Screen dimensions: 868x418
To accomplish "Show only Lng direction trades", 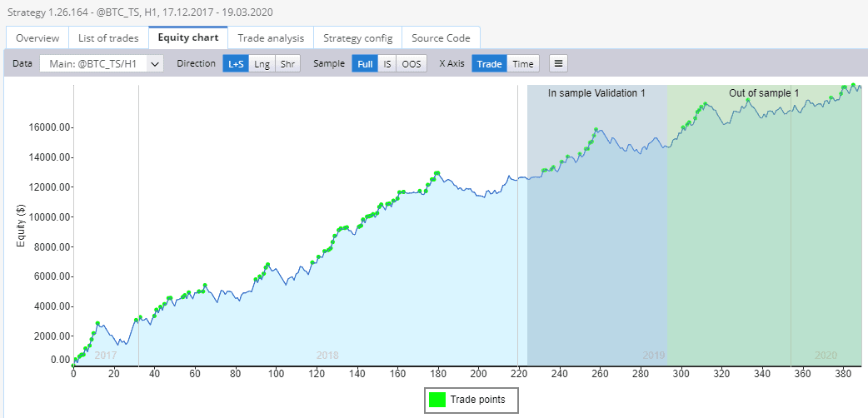I will point(262,63).
